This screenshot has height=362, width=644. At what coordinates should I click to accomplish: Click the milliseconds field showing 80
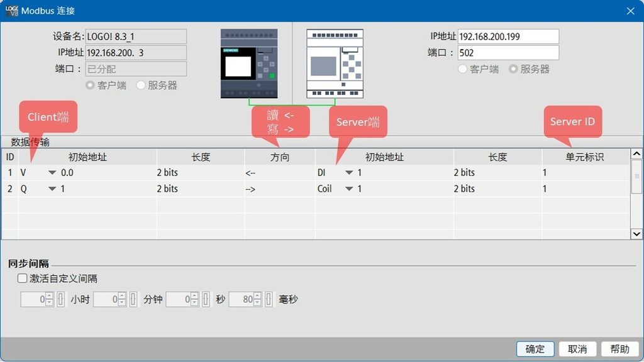(241, 299)
